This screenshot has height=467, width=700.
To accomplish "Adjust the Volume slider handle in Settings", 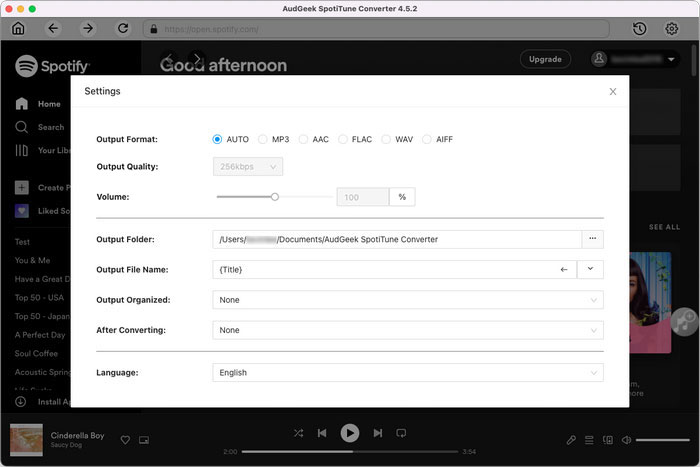I will [275, 197].
